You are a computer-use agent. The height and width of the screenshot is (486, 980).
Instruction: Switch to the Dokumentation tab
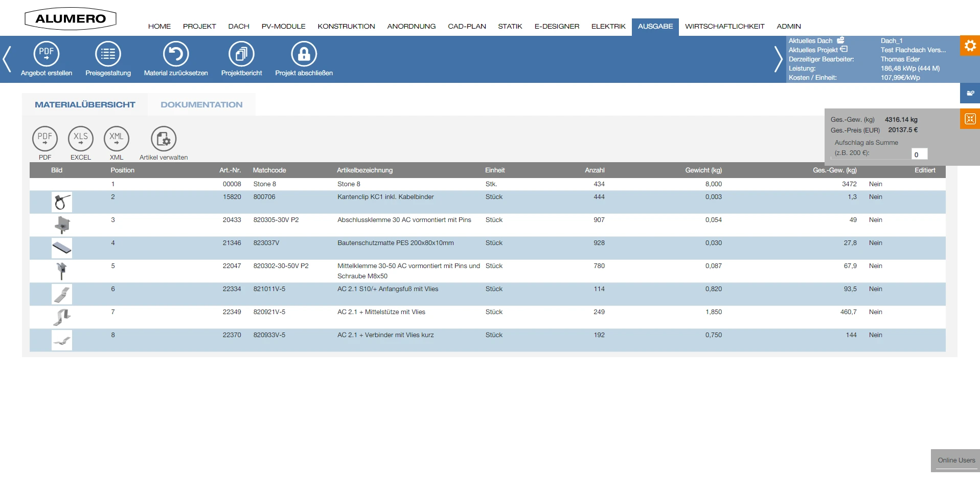201,105
